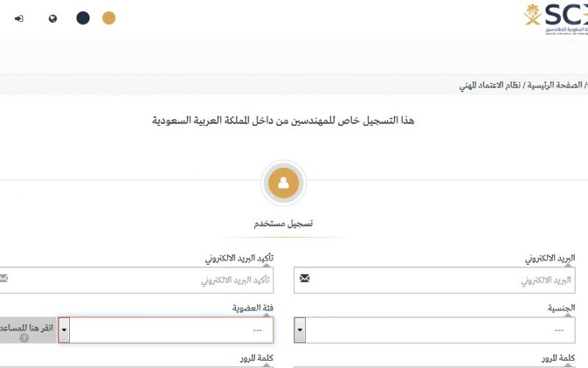Click the arrow button of فئة العضوية
Image resolution: width=588 pixels, height=368 pixels.
(64, 330)
